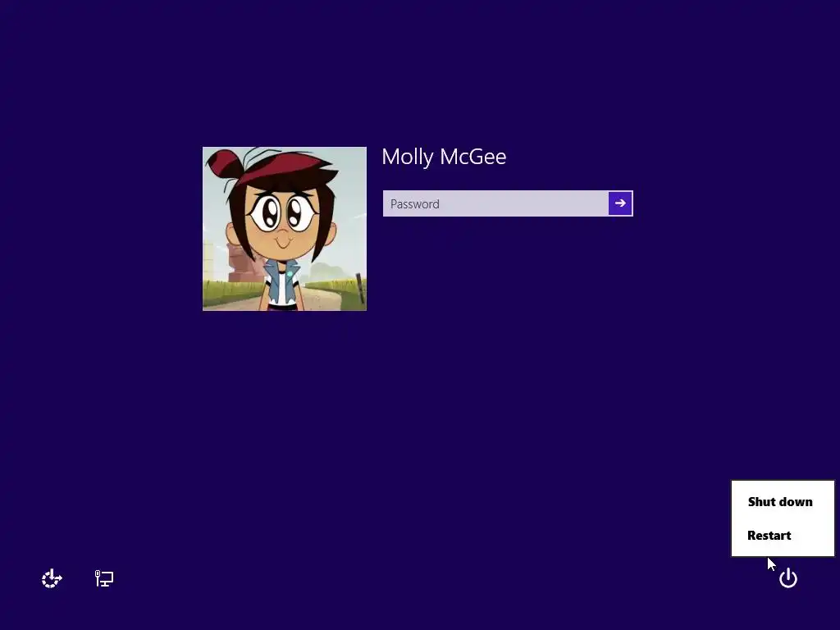
Task: Click the Molly McGee username text
Action: click(444, 157)
